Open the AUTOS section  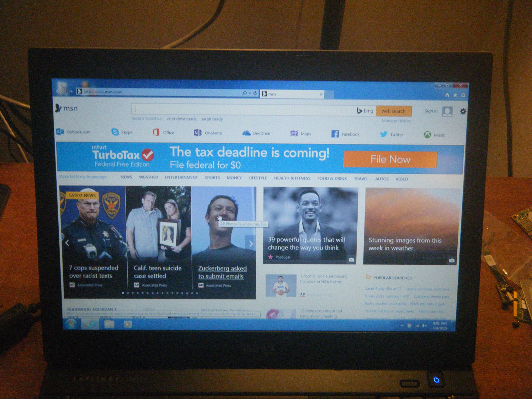point(382,179)
